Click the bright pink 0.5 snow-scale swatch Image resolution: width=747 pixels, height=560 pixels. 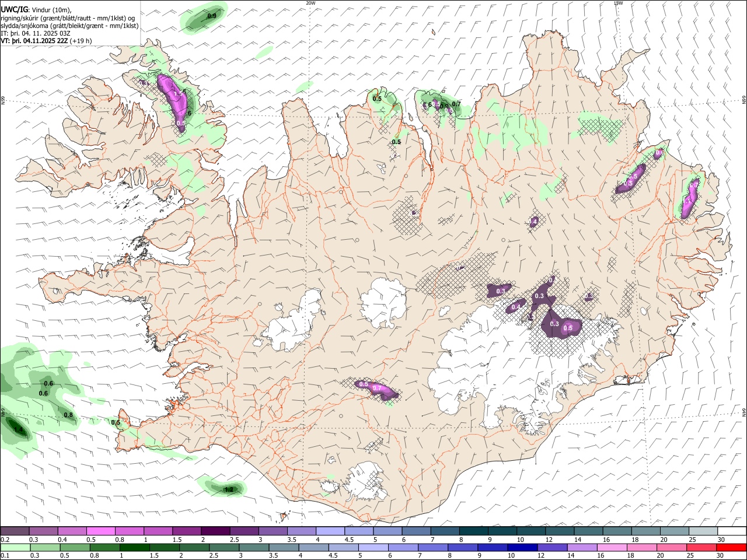100,531
